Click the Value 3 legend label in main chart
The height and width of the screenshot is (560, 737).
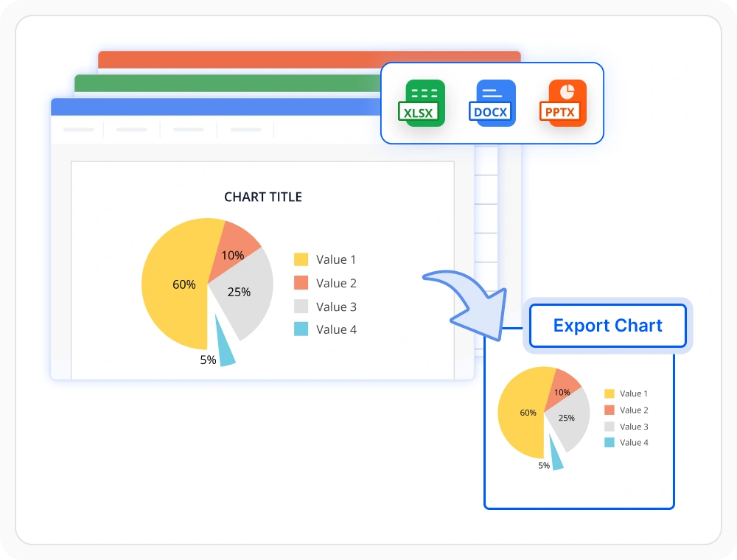pos(336,307)
